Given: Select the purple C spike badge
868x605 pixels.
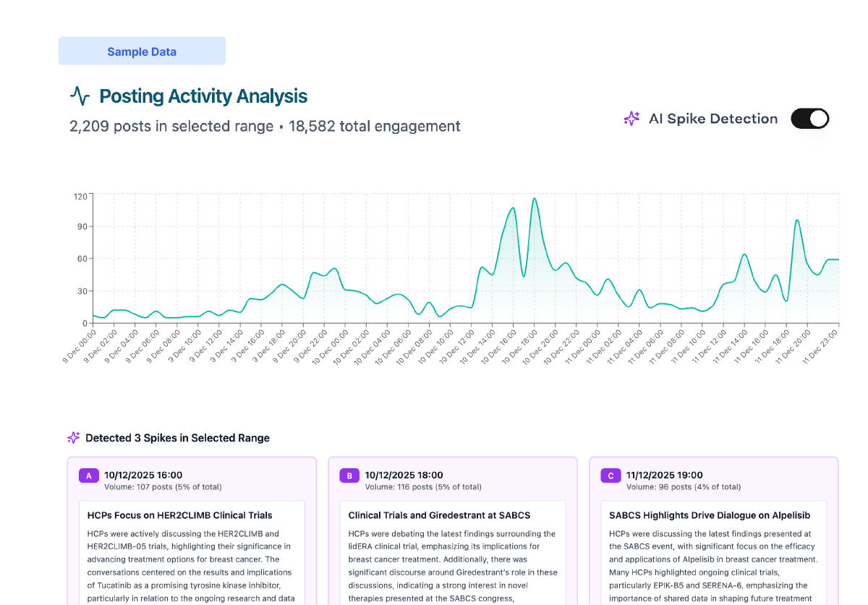Looking at the screenshot, I should [x=610, y=475].
